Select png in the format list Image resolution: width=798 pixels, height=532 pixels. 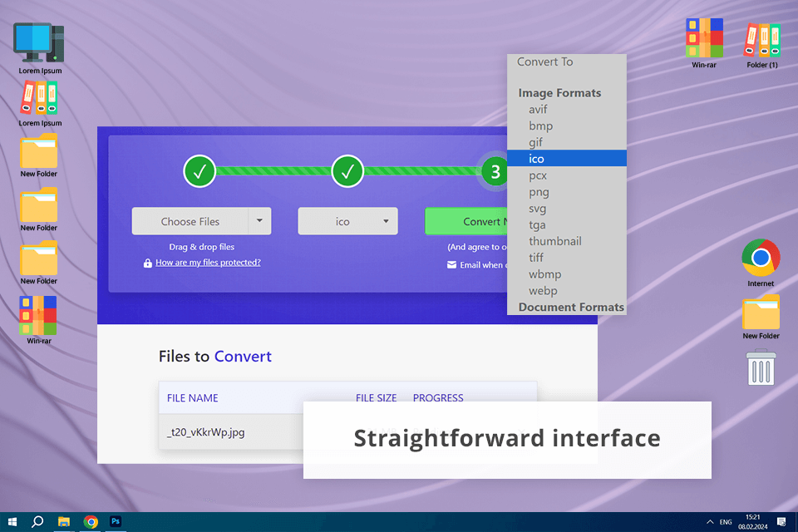coord(567,192)
